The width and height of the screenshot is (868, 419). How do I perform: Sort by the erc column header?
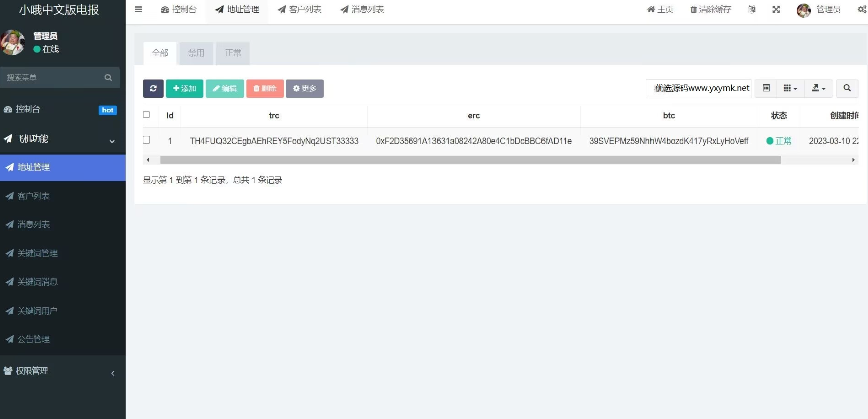click(x=474, y=116)
